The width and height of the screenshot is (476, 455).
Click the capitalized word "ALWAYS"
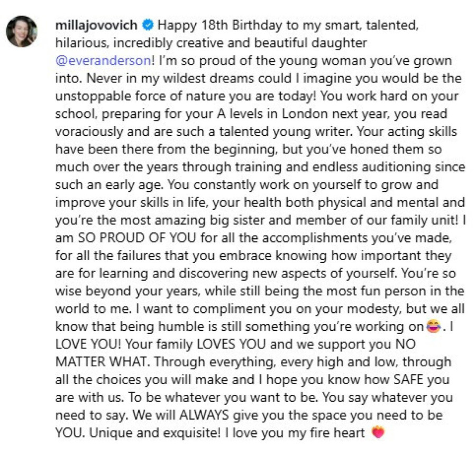point(204,415)
